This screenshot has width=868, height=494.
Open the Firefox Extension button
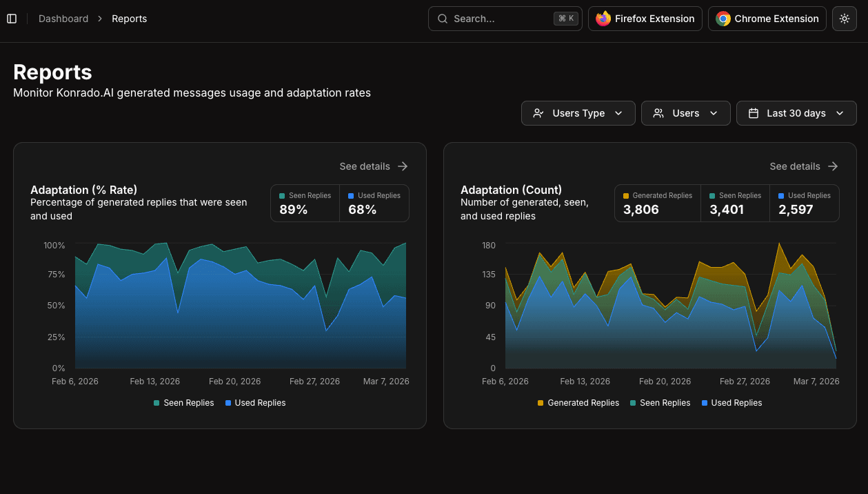pos(645,19)
